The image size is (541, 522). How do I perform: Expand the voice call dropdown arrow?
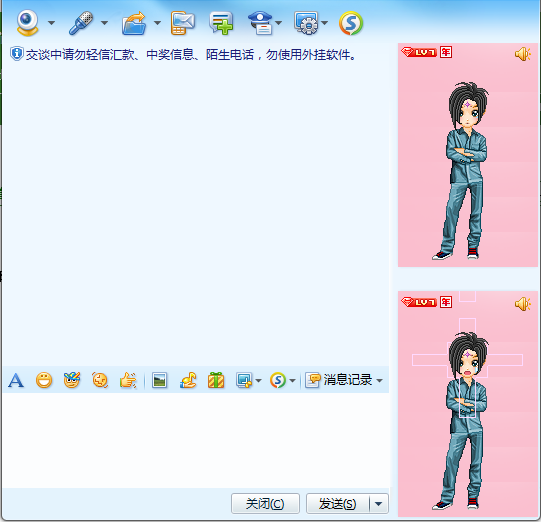(105, 23)
